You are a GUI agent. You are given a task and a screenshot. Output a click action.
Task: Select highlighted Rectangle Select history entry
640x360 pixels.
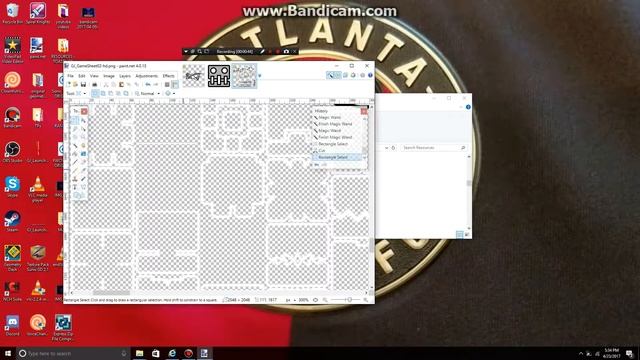pos(337,157)
